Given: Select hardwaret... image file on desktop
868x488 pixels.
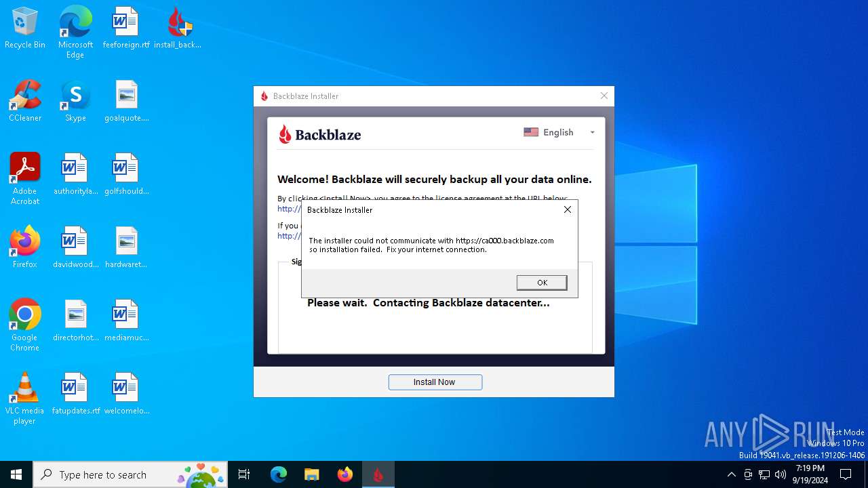Looking at the screenshot, I should tap(126, 248).
